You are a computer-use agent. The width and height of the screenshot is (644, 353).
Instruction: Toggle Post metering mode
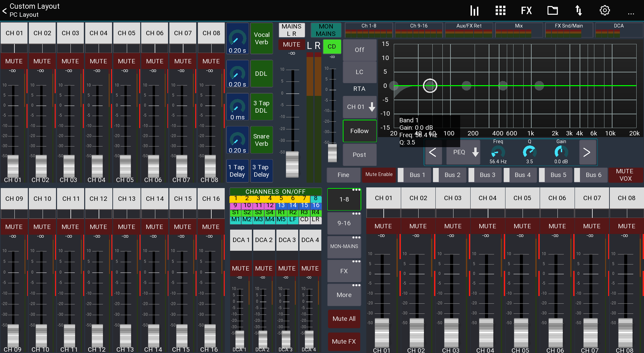click(359, 155)
